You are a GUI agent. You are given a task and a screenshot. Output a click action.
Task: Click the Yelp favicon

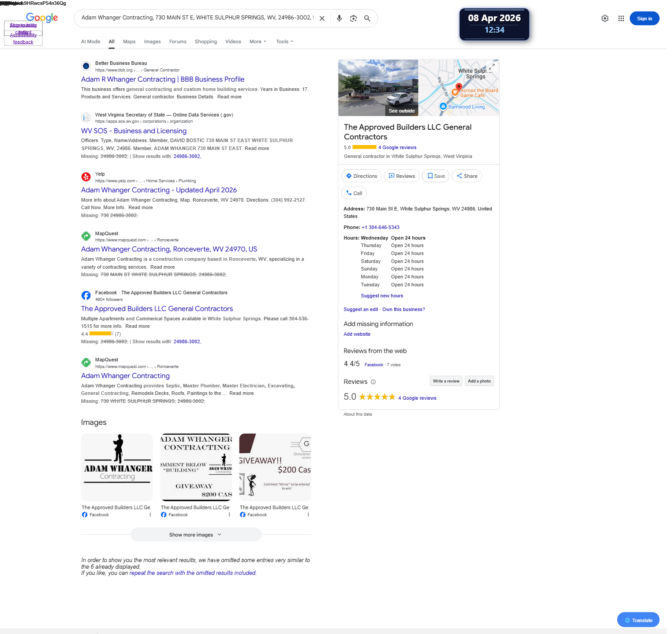86,177
